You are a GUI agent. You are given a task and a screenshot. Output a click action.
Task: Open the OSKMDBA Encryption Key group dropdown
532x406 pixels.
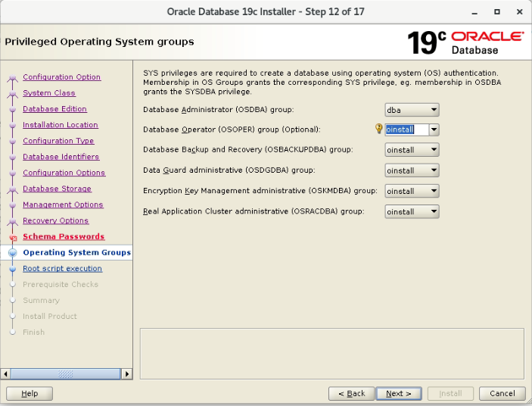[x=412, y=191]
